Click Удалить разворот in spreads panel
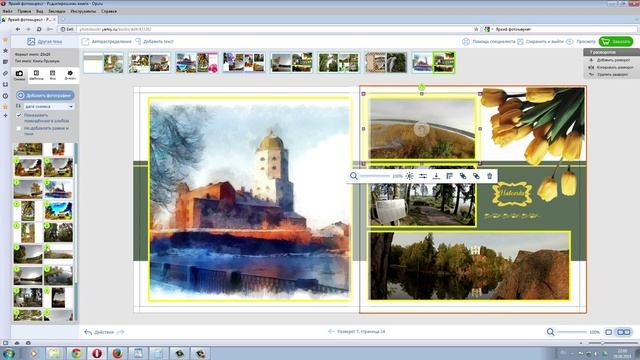The height and width of the screenshot is (360, 640). pos(608,75)
